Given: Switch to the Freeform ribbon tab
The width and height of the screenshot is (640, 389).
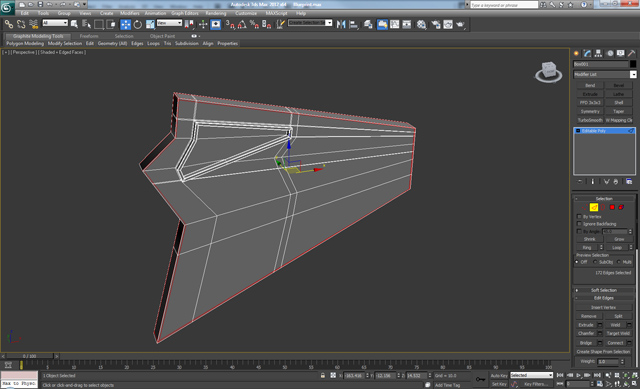Looking at the screenshot, I should click(89, 36).
